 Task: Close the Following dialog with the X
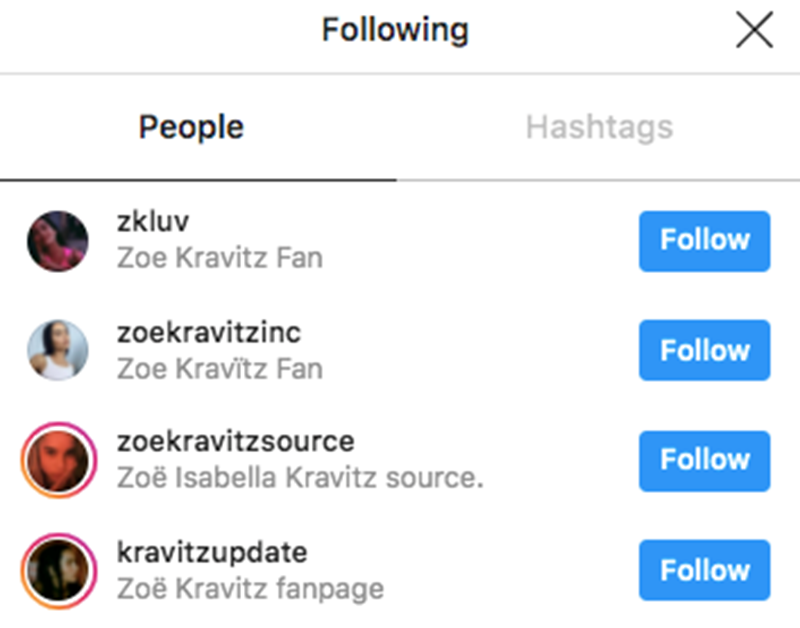754,30
